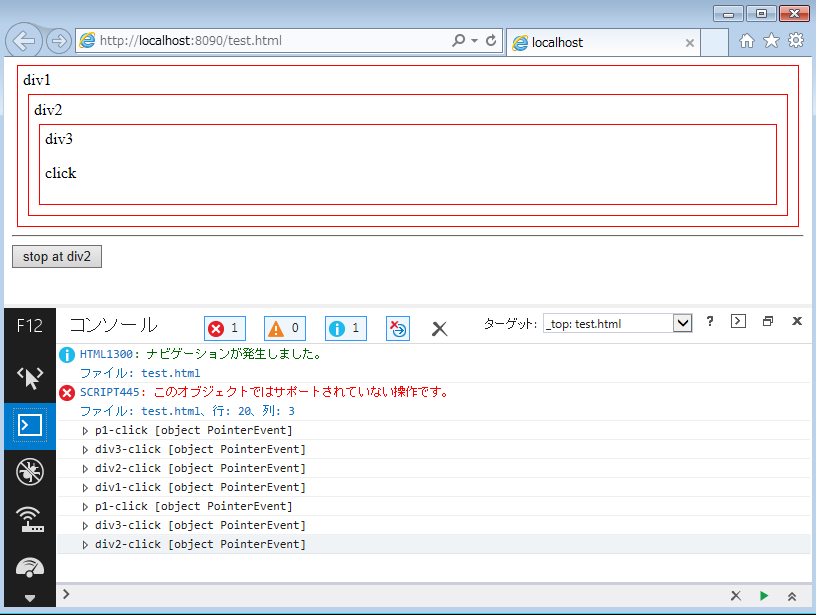This screenshot has height=615, width=816.
Task: Toggle the error messages filter showing 1
Action: [x=225, y=328]
